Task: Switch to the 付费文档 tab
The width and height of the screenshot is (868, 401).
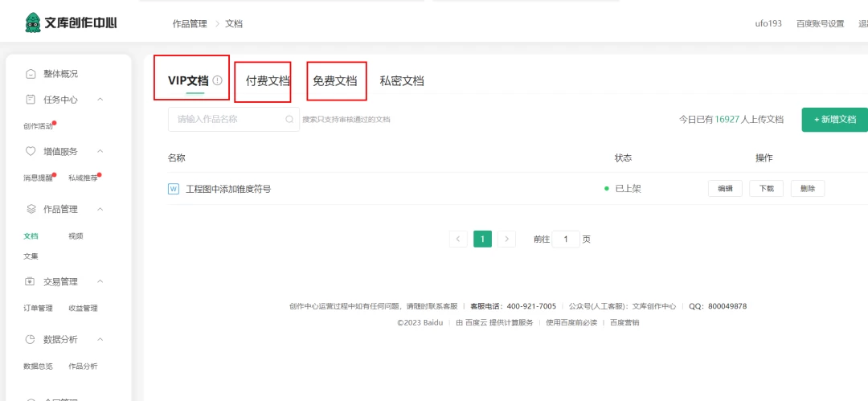Action: click(268, 81)
